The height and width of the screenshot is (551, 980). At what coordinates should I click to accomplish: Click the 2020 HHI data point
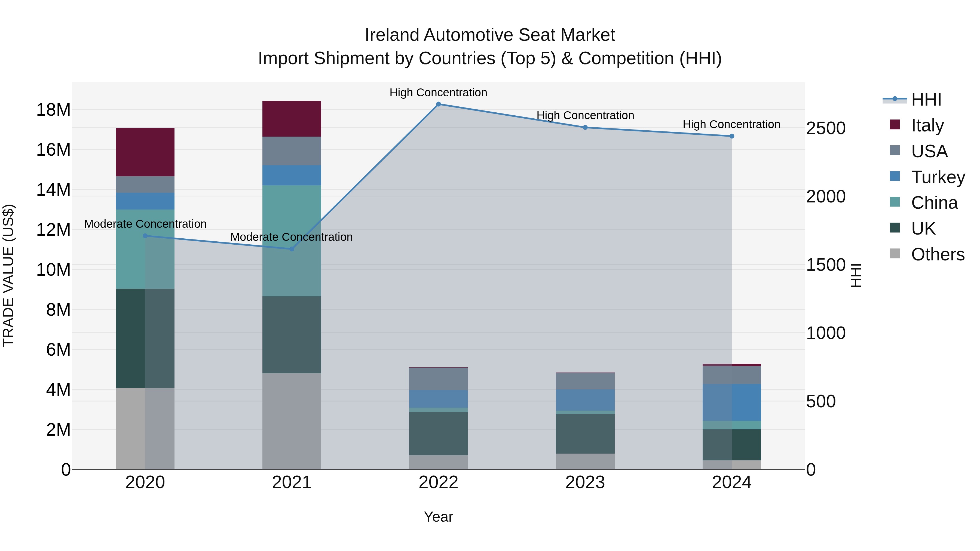coord(145,236)
